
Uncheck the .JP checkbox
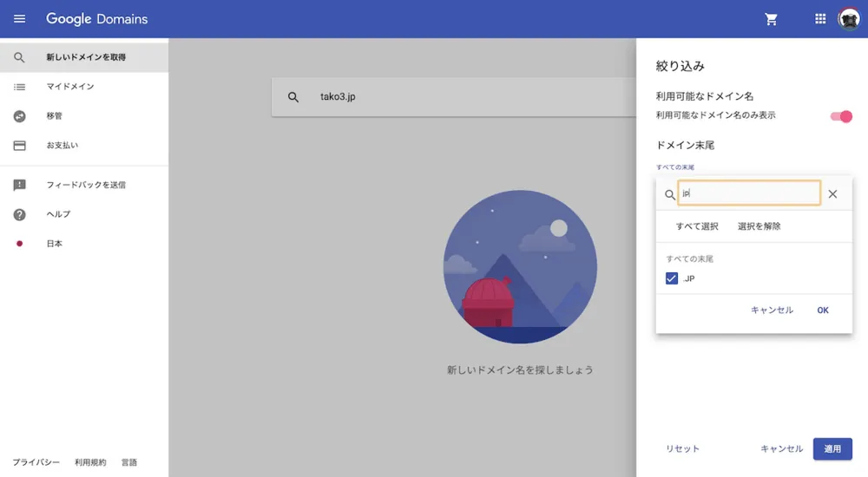click(672, 278)
